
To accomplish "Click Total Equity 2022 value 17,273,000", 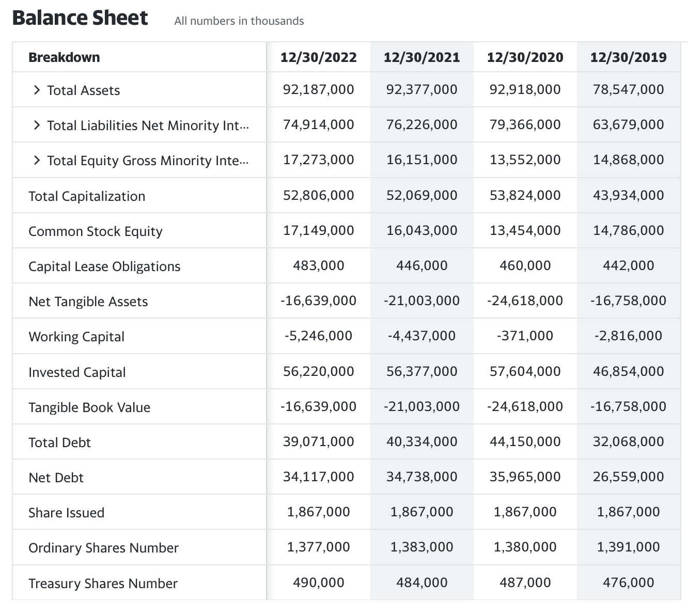I will point(319,160).
